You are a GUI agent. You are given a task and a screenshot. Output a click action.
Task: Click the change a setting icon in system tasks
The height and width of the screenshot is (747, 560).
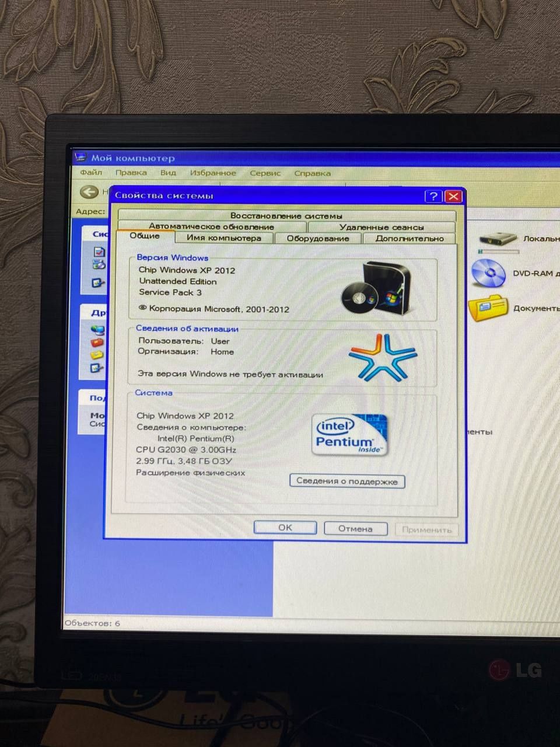coord(98,282)
